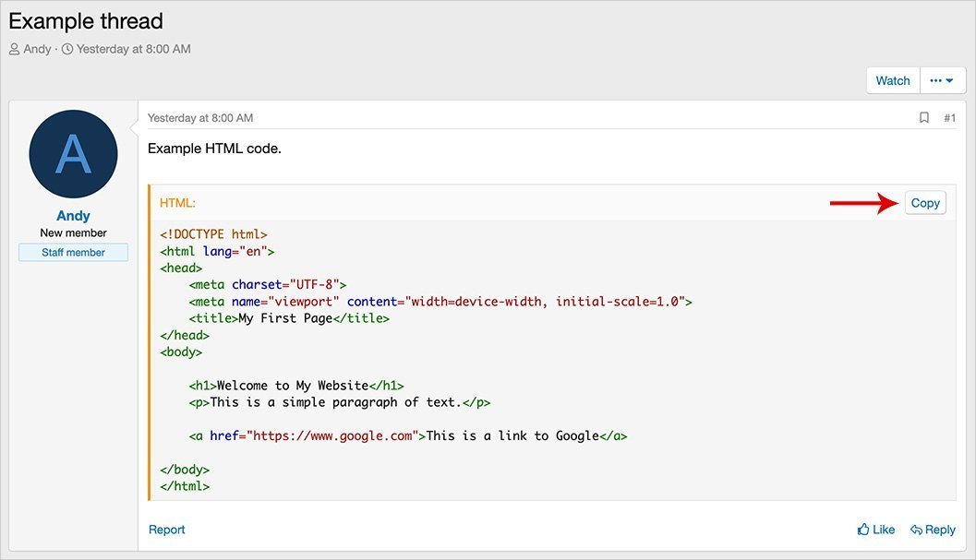Image resolution: width=976 pixels, height=560 pixels.
Task: Expand the three-dots more options dropdown
Action: tap(941, 81)
